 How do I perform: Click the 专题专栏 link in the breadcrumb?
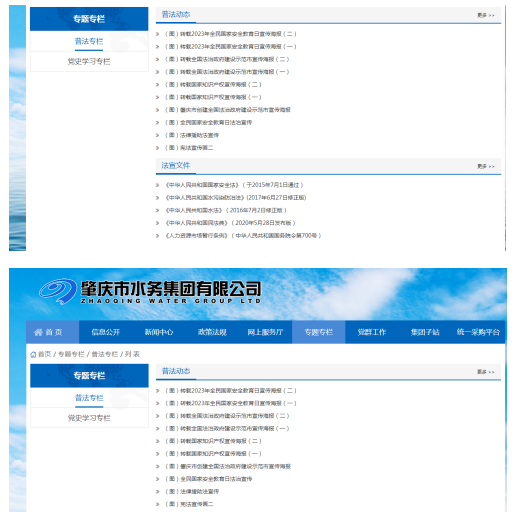tap(71, 354)
